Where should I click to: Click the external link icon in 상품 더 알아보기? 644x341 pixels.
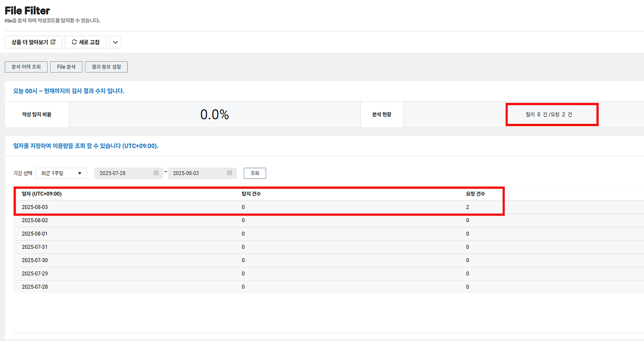click(53, 42)
